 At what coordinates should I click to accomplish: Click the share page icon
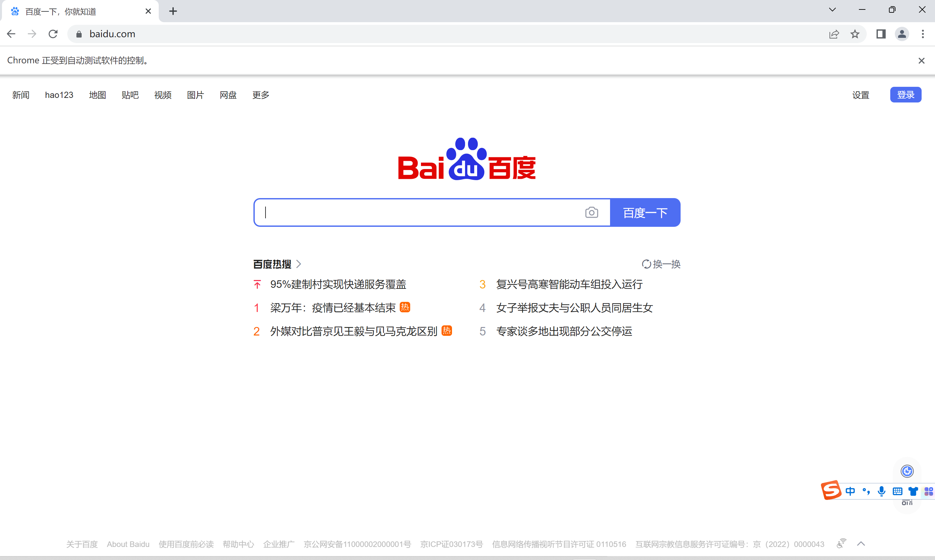[x=834, y=34]
